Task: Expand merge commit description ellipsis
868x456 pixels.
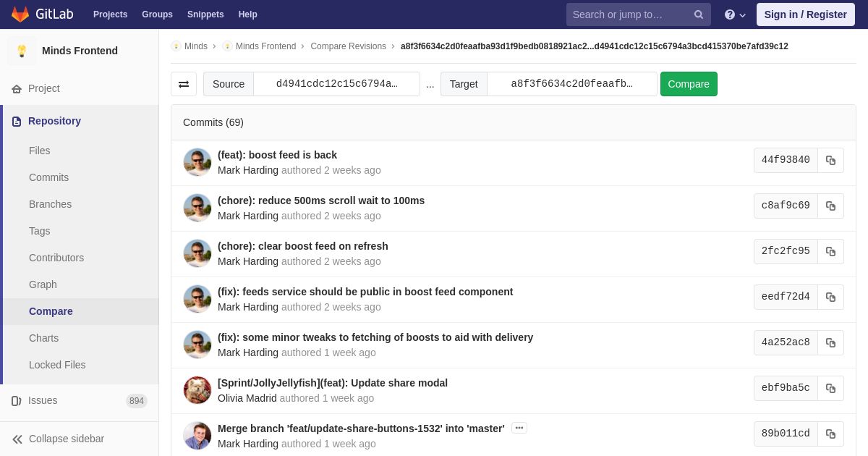Action: (x=519, y=428)
